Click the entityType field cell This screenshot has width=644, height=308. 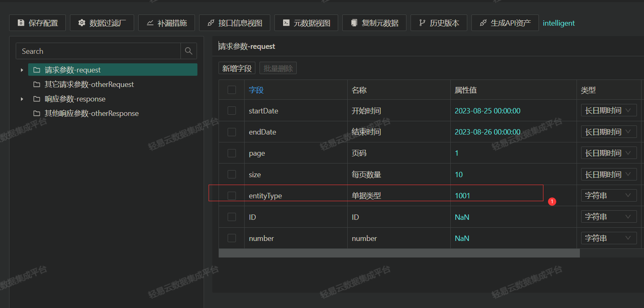click(296, 195)
